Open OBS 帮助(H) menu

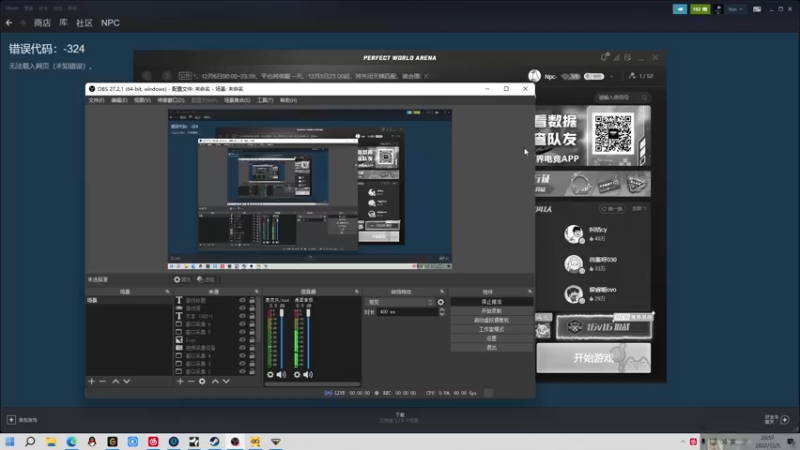pos(288,101)
